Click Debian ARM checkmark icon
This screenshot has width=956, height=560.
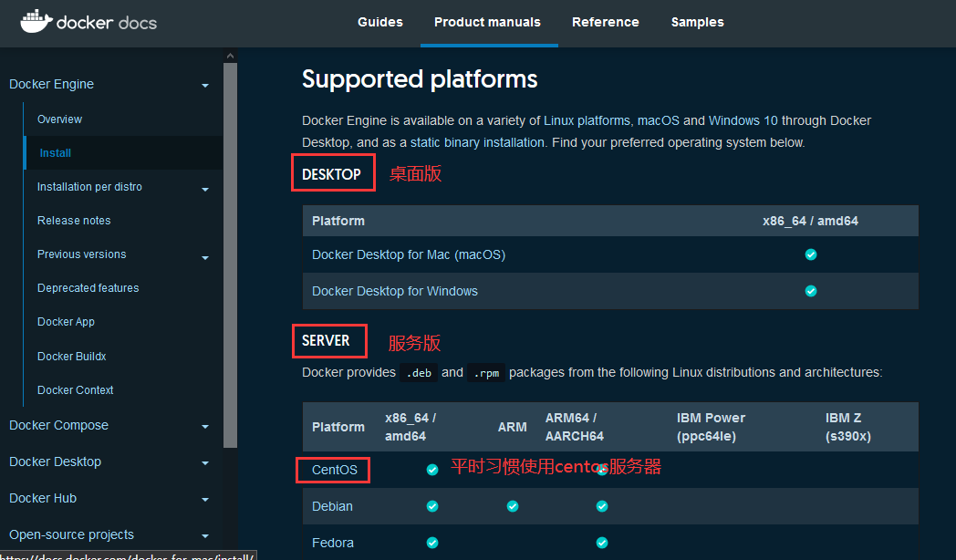point(513,506)
